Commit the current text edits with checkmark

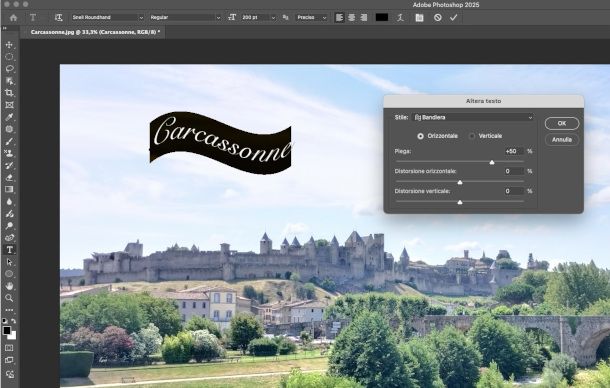point(453,18)
